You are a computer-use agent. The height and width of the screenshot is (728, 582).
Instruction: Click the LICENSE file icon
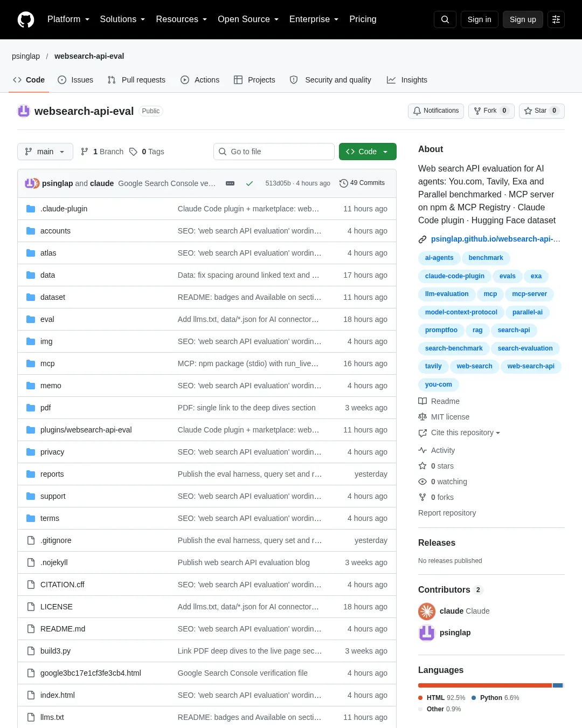[31, 607]
